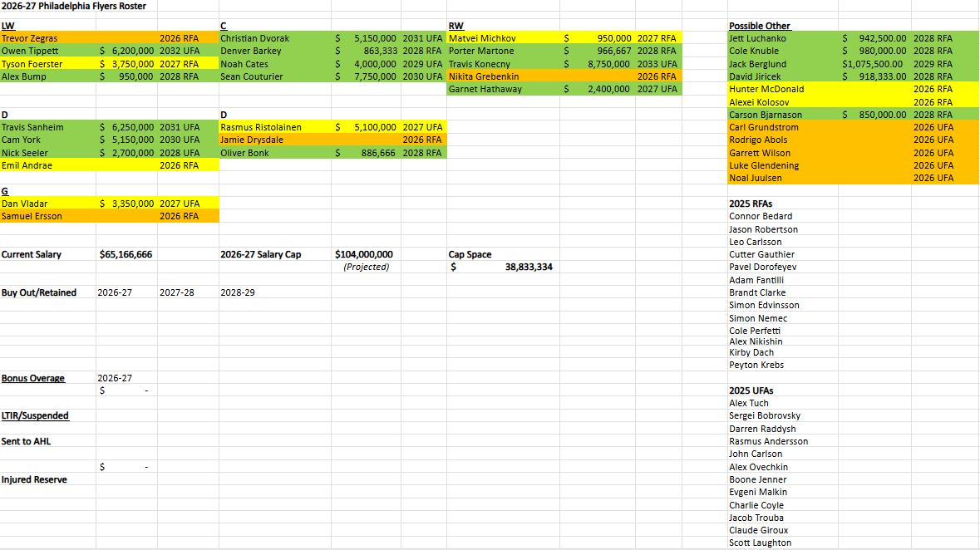Select the RW column header cell
Image resolution: width=980 pixels, height=550 pixels.
tap(504, 26)
